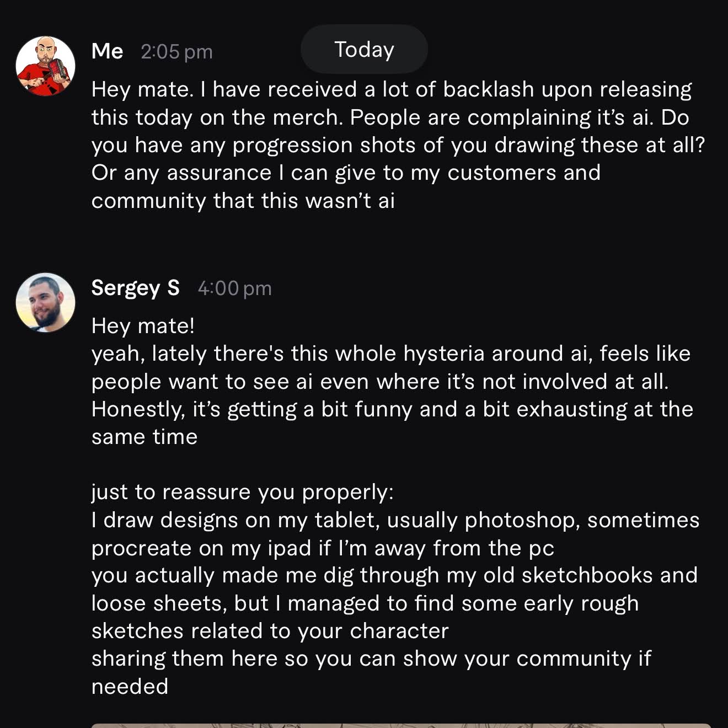Open the sketch image attachment preview
This screenshot has height=728, width=728.
pyautogui.click(x=401, y=725)
